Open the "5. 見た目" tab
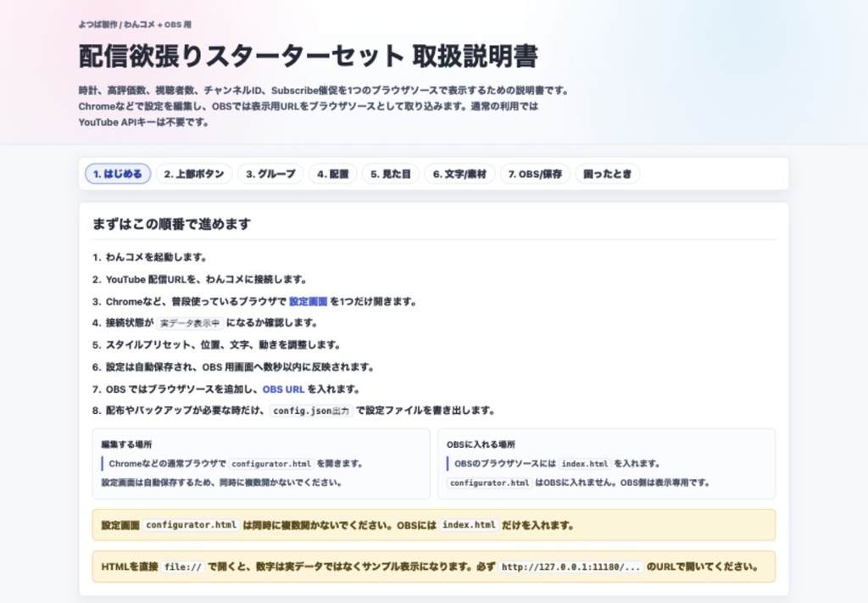Screen dimensions: 868x603 tap(391, 174)
